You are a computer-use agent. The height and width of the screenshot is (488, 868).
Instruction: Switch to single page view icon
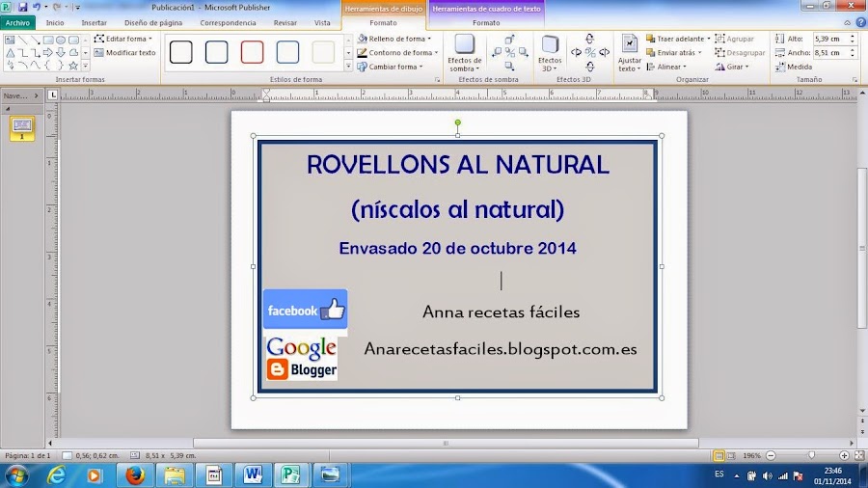click(x=719, y=456)
